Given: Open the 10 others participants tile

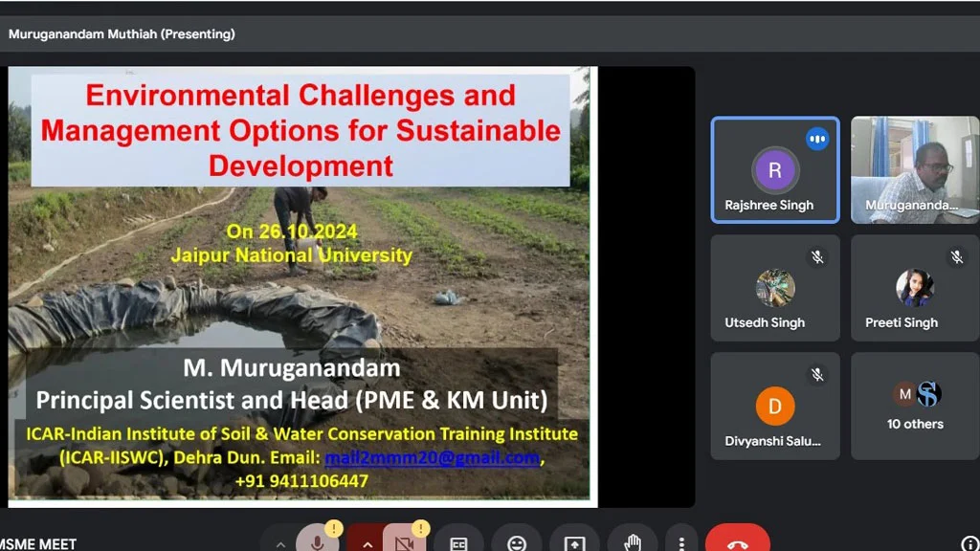Looking at the screenshot, I should [915, 406].
